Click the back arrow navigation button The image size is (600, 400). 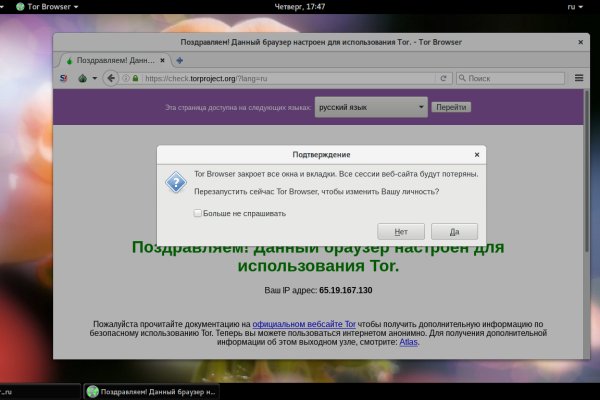point(110,78)
